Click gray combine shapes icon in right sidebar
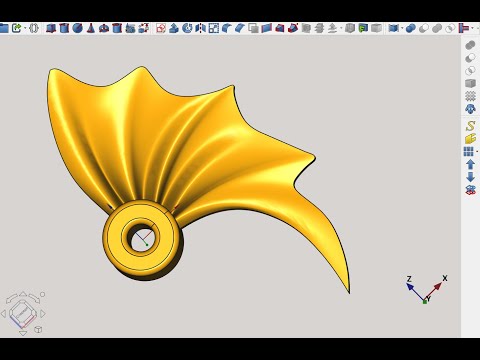This screenshot has height=360, width=480. point(470,45)
